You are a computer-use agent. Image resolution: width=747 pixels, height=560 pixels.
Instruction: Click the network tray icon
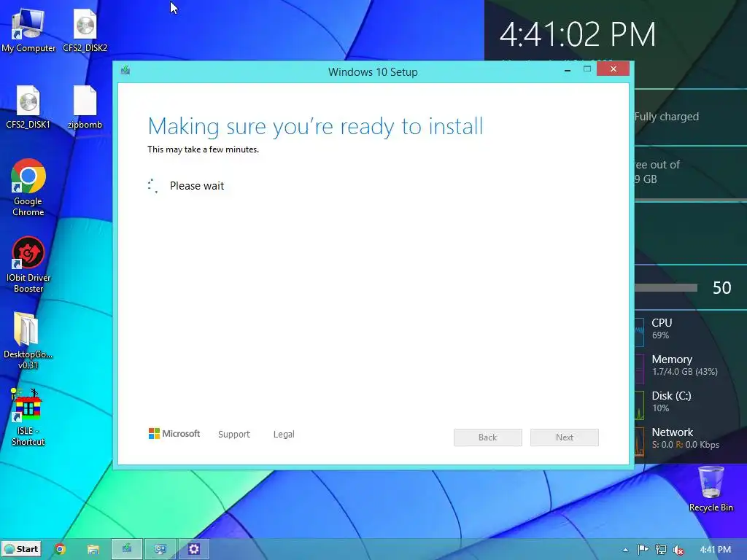661,550
